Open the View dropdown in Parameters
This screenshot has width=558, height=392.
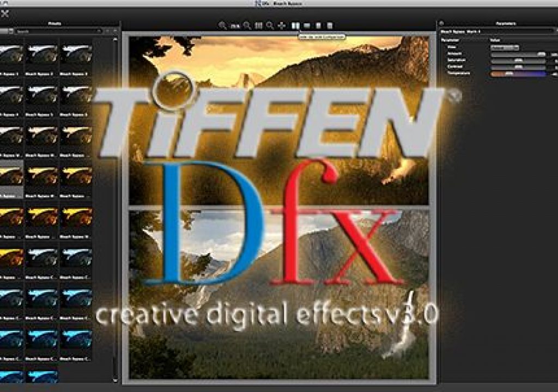click(x=504, y=47)
